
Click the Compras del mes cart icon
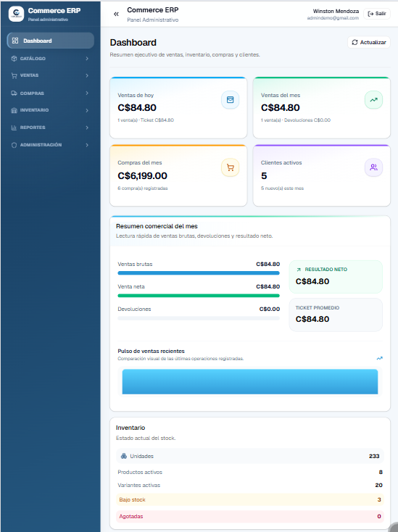(230, 167)
